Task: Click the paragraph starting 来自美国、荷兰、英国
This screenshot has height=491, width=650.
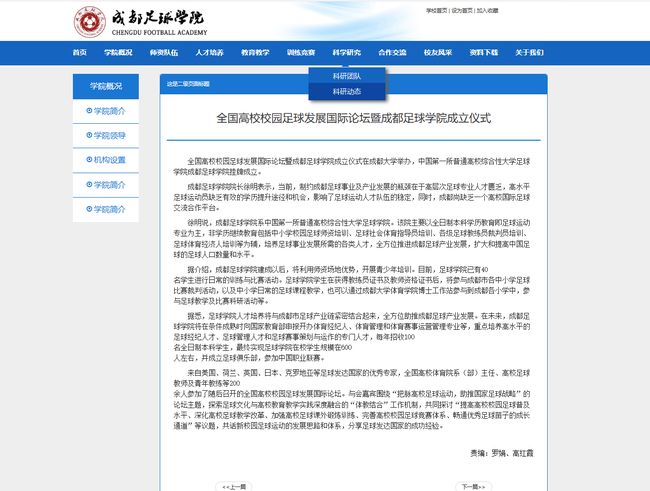Action: point(352,399)
